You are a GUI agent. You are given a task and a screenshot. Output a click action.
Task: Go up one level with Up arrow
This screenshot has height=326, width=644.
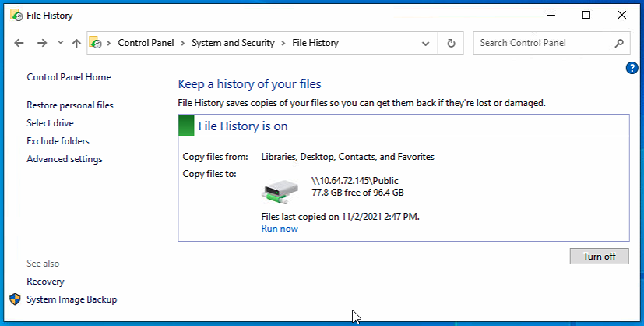coord(76,44)
